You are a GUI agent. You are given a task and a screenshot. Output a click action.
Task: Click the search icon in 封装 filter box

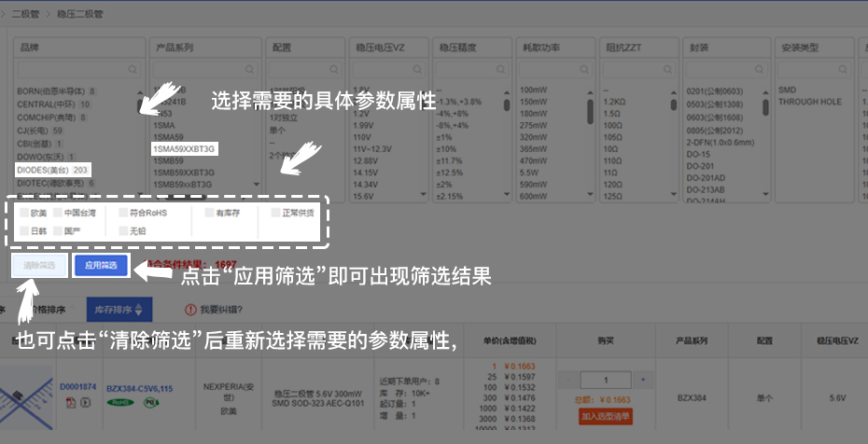click(760, 70)
